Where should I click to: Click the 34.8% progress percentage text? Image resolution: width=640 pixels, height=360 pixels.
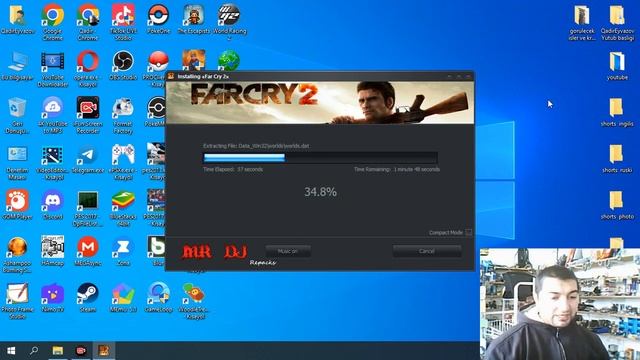click(x=320, y=192)
